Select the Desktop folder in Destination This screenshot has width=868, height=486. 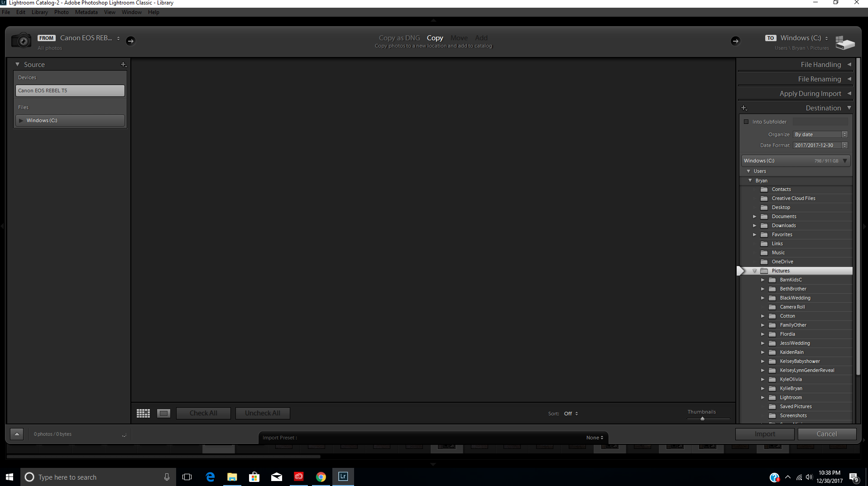[x=781, y=207]
